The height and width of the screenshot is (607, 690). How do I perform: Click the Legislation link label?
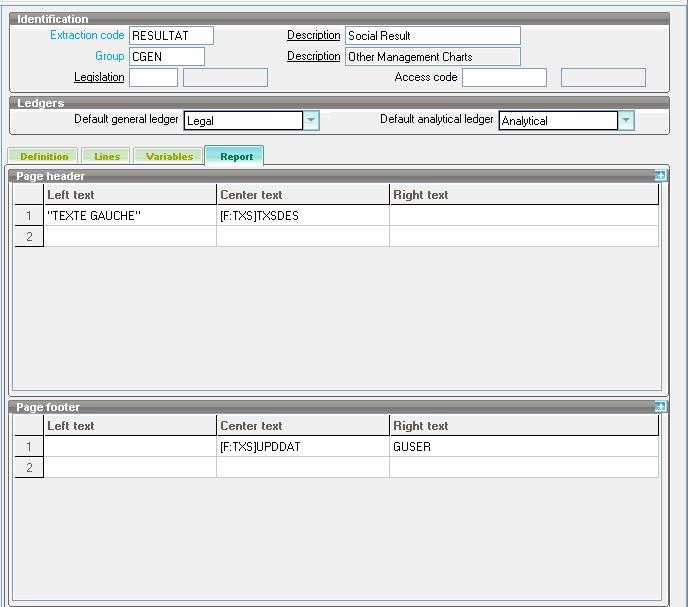pyautogui.click(x=99, y=77)
